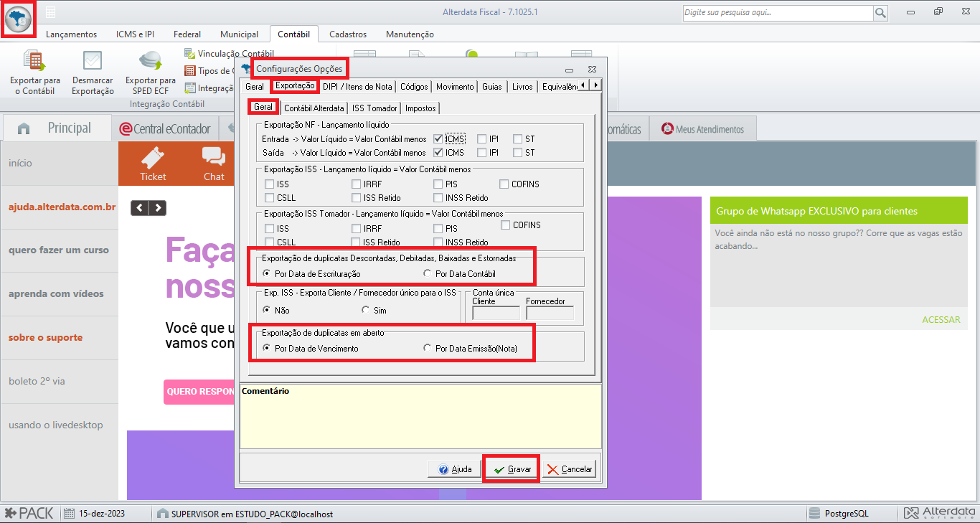Switch to DIPI / Itens de Nota tab

tap(357, 87)
